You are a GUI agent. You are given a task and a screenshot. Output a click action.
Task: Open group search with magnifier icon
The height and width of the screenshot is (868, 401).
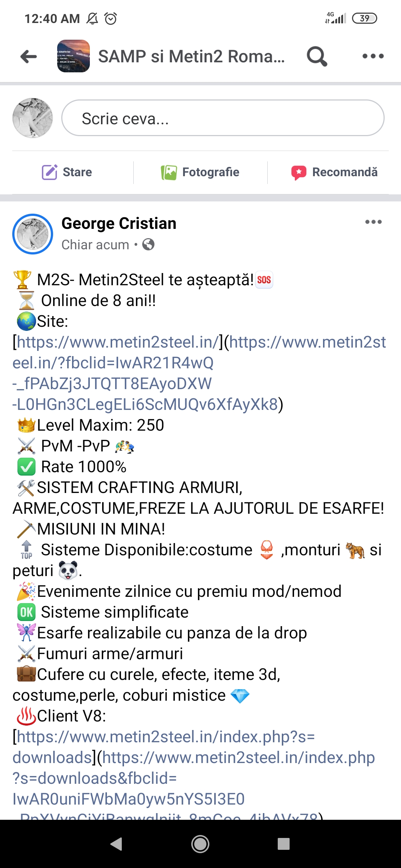pyautogui.click(x=317, y=56)
